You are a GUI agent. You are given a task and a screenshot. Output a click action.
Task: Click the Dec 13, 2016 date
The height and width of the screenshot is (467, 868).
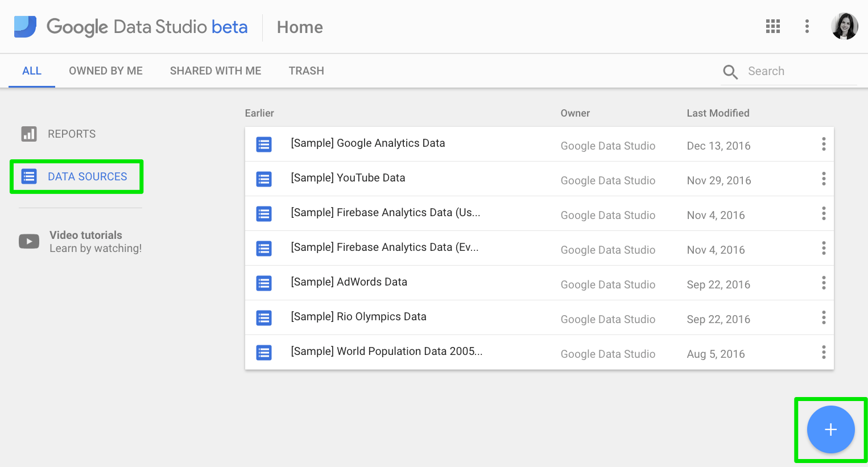coord(718,146)
